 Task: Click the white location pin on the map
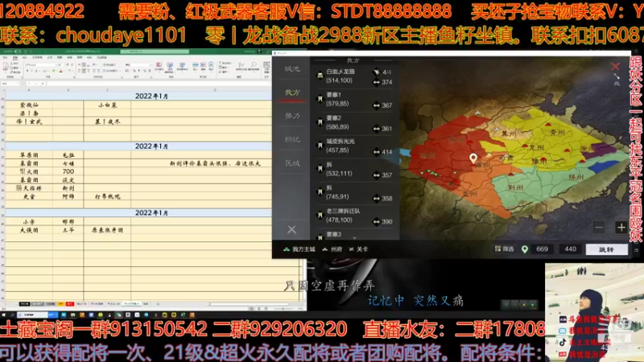(x=473, y=158)
